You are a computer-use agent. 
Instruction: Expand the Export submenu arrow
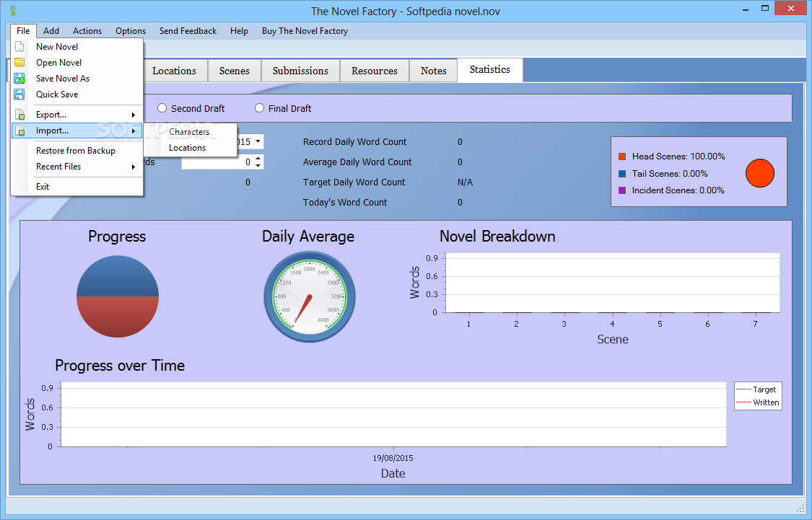[x=134, y=115]
